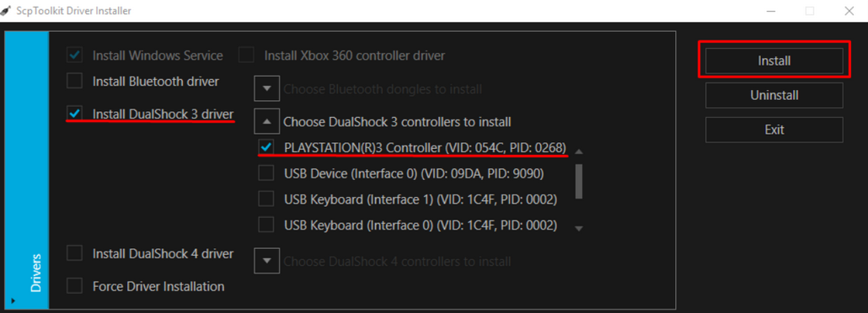
Task: Close the ScpToolkit Driver Installer window
Action: pyautogui.click(x=849, y=10)
